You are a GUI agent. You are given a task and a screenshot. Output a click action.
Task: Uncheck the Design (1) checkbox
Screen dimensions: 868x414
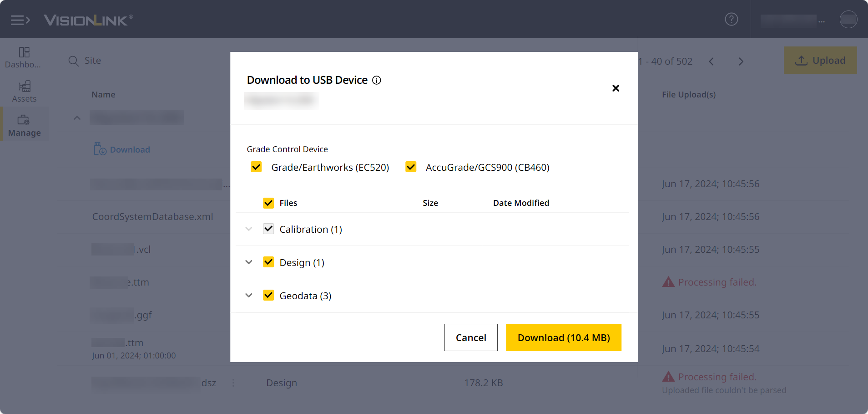268,262
